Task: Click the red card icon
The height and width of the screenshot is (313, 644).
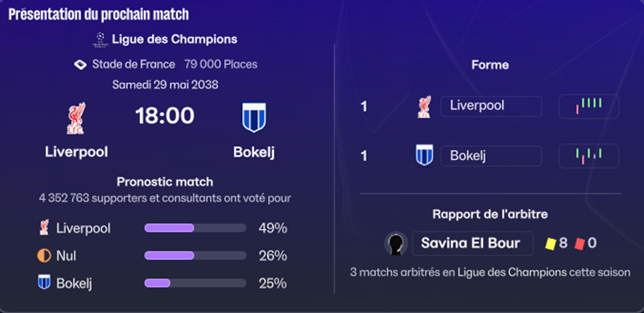Action: point(580,244)
